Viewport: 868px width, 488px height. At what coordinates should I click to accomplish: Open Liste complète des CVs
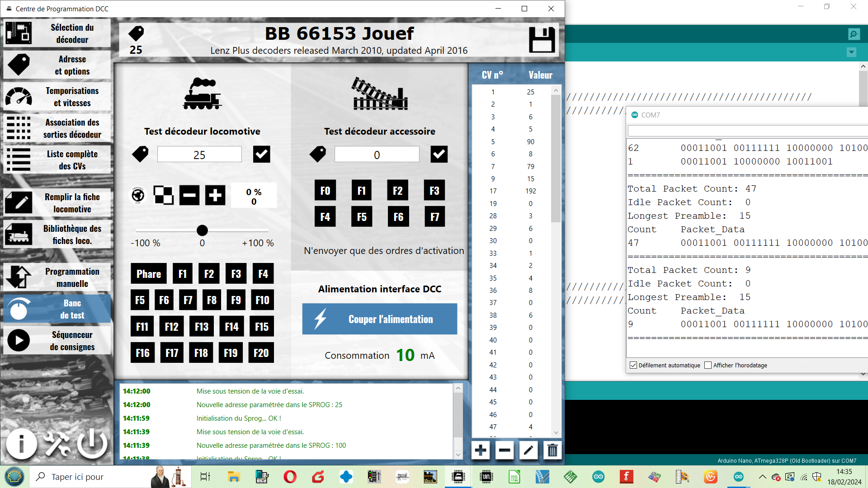[57, 160]
